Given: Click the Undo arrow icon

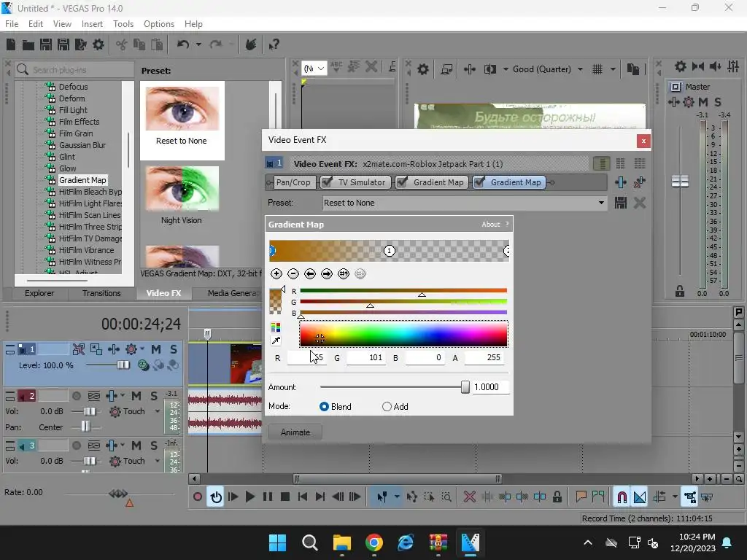Looking at the screenshot, I should coord(183,44).
